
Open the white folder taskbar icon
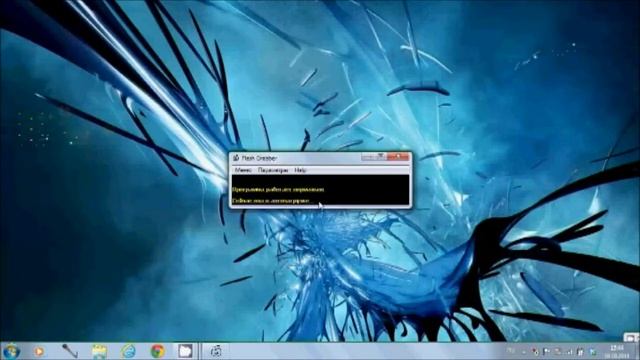(x=185, y=351)
